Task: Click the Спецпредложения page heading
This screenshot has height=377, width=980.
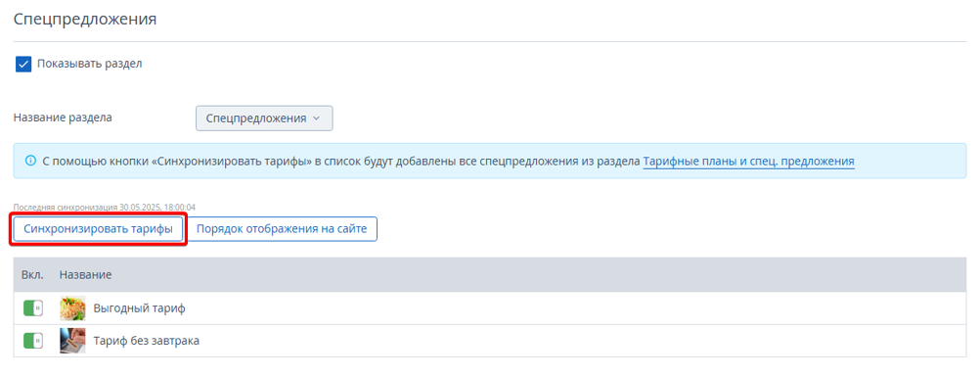Action: tap(85, 19)
